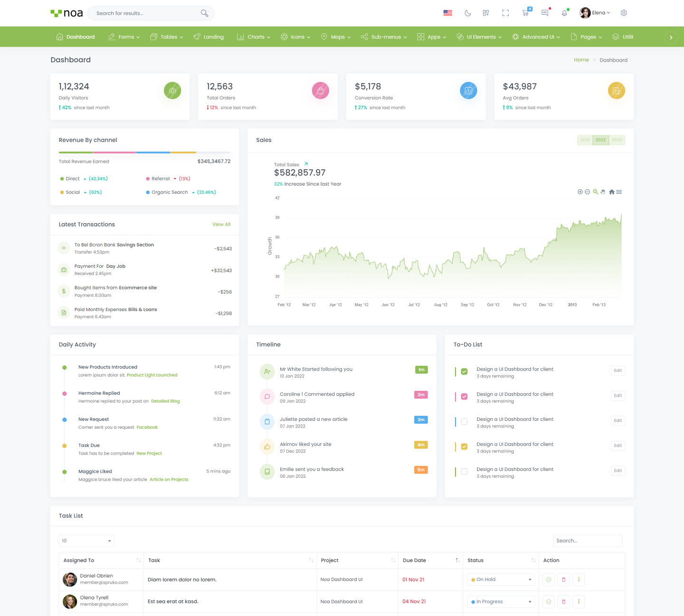Click View All in Latest Transactions
Image resolution: width=684 pixels, height=616 pixels.
tap(221, 225)
